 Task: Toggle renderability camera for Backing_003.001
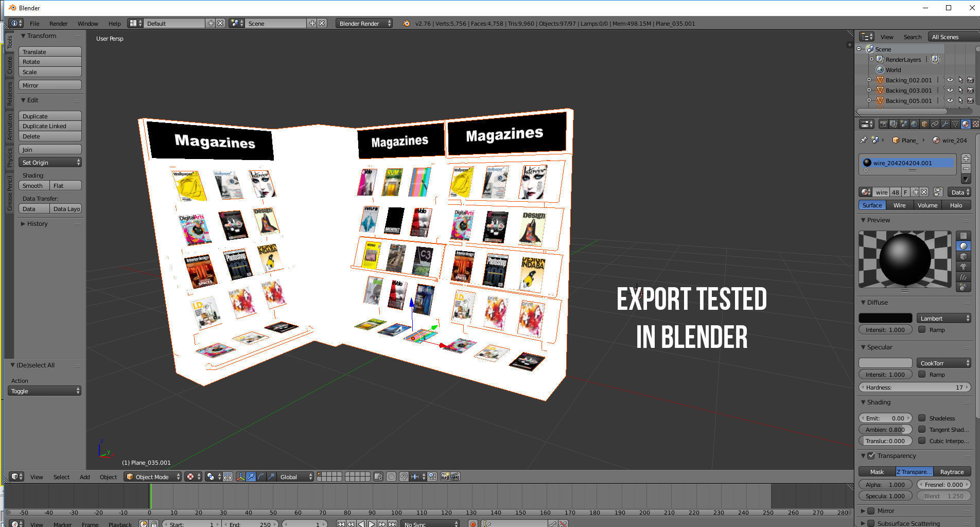pos(971,90)
